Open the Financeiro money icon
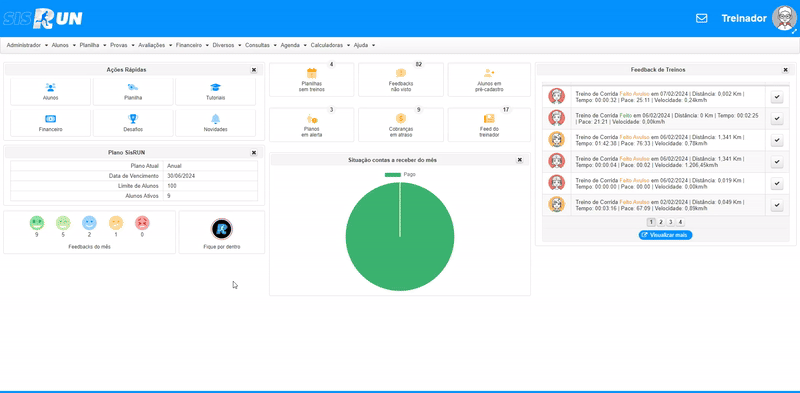This screenshot has height=393, width=800. (x=51, y=118)
